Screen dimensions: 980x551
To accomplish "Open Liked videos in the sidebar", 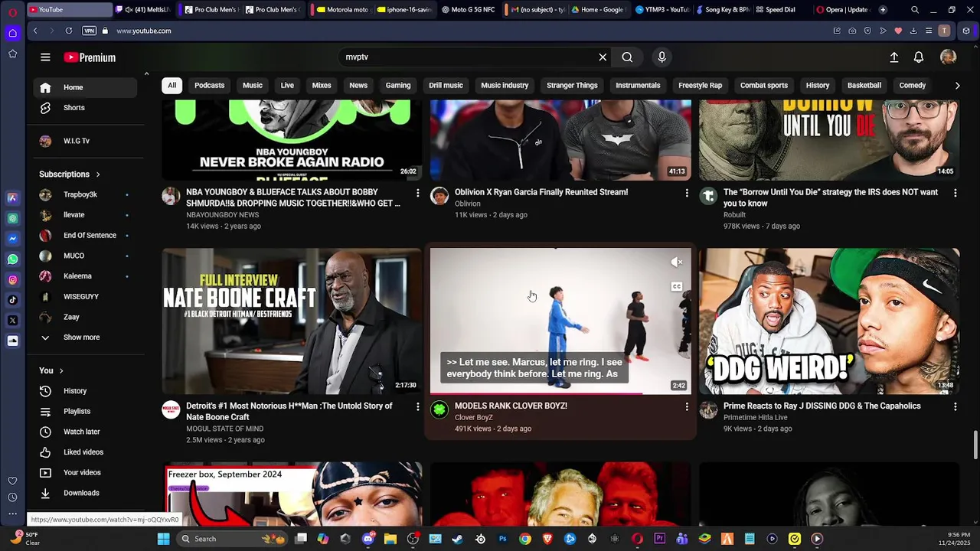I will [85, 452].
